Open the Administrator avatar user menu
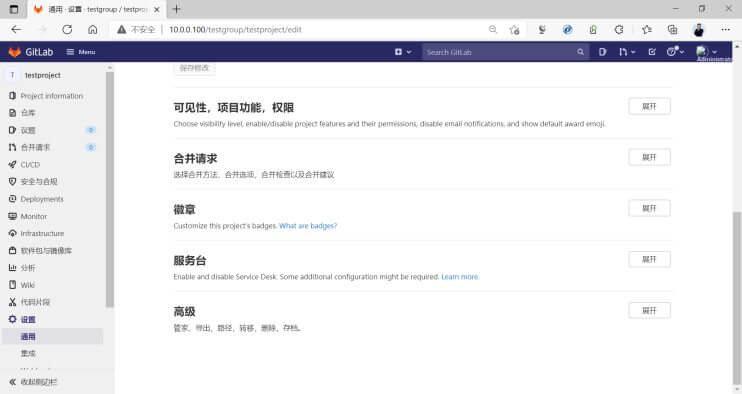 [x=707, y=52]
